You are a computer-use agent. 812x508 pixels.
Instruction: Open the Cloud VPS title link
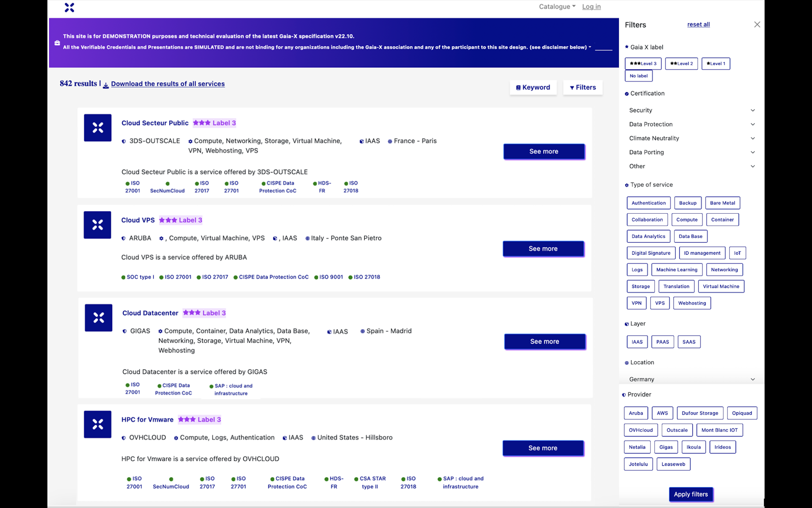coord(138,220)
